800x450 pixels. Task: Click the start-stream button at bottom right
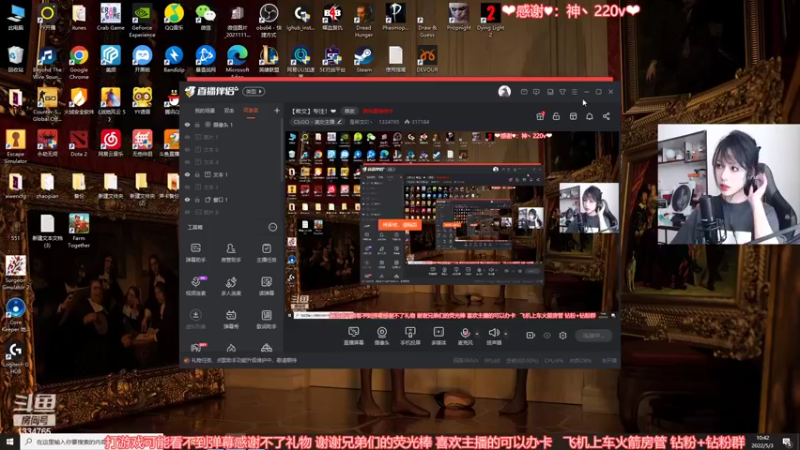click(593, 335)
